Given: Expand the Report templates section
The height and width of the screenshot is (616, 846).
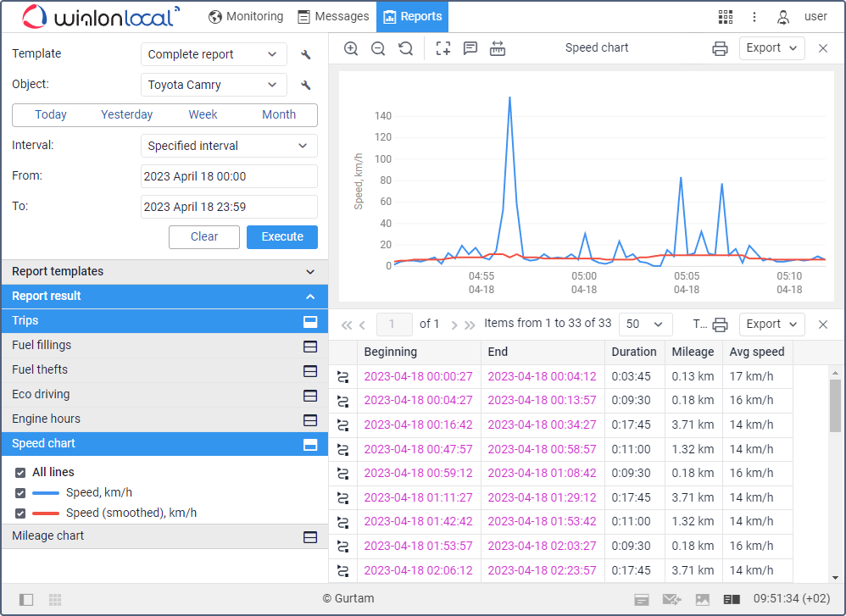Looking at the screenshot, I should pos(164,271).
